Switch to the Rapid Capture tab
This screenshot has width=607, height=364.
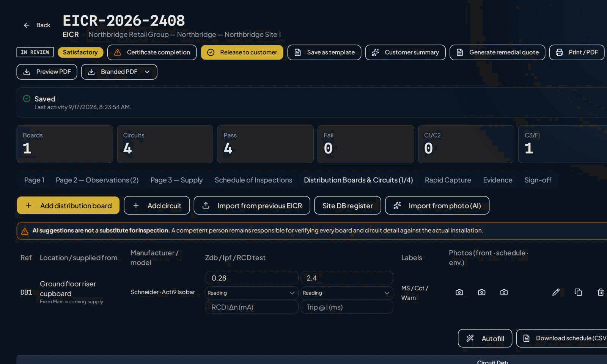448,180
